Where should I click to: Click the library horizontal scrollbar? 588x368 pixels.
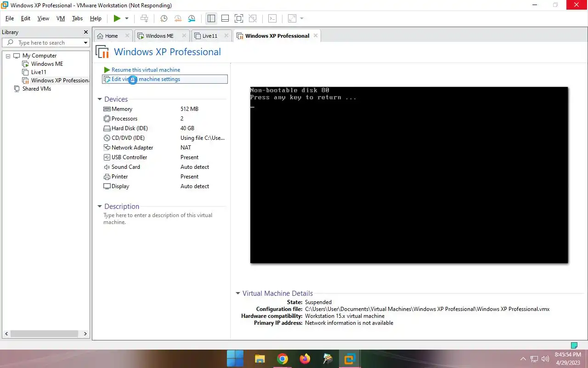point(45,333)
